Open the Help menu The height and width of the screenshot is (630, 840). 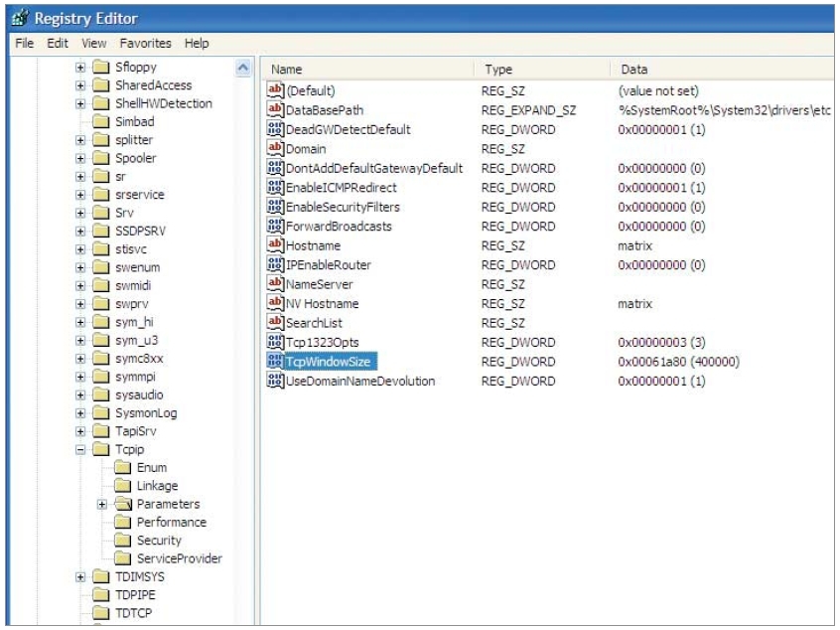197,43
